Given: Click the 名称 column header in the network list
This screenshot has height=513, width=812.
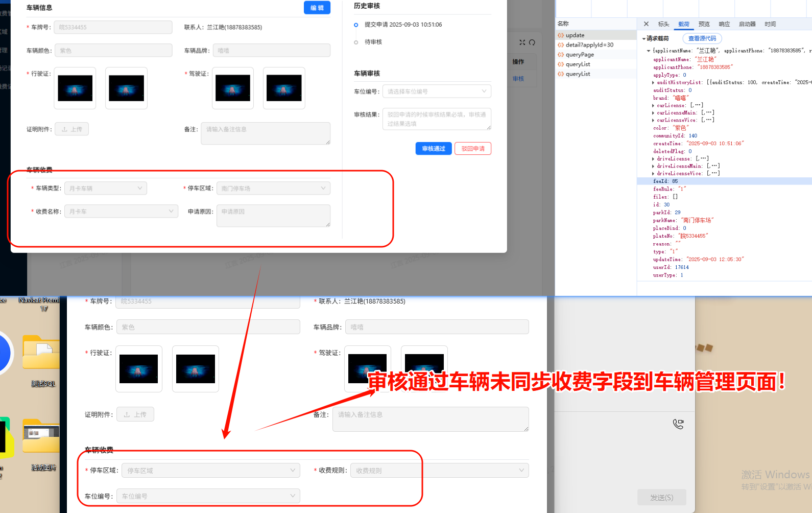Looking at the screenshot, I should 563,24.
